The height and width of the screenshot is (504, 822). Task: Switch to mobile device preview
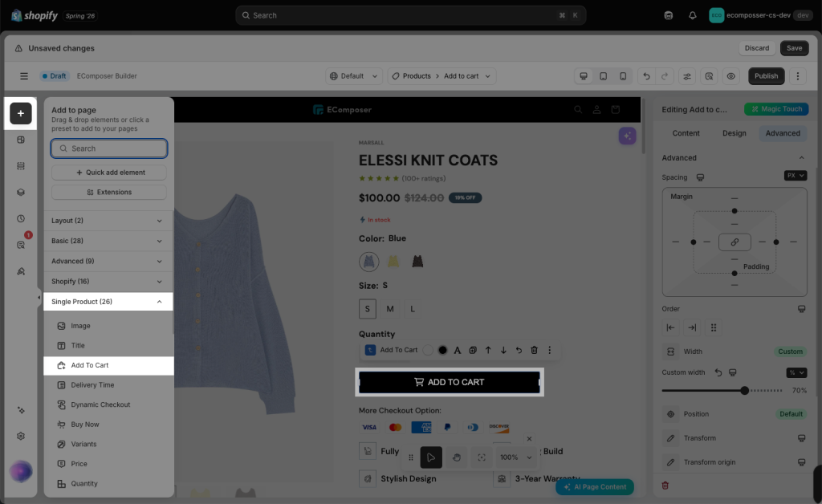pos(623,76)
